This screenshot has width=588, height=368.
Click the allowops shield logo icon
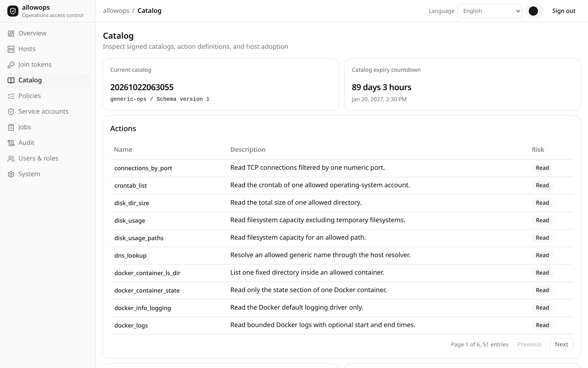(13, 11)
